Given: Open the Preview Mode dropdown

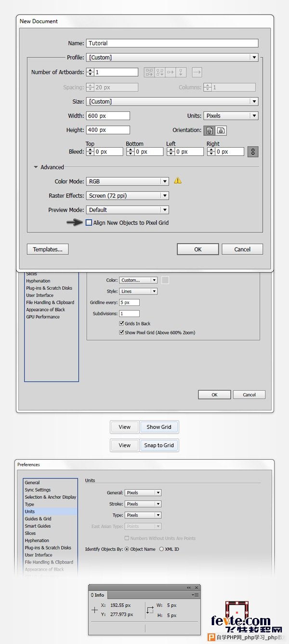Looking at the screenshot, I should pyautogui.click(x=128, y=210).
